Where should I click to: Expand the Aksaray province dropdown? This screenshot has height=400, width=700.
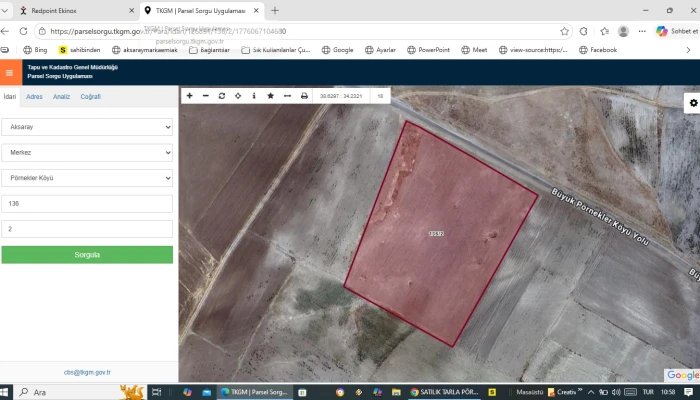click(87, 128)
